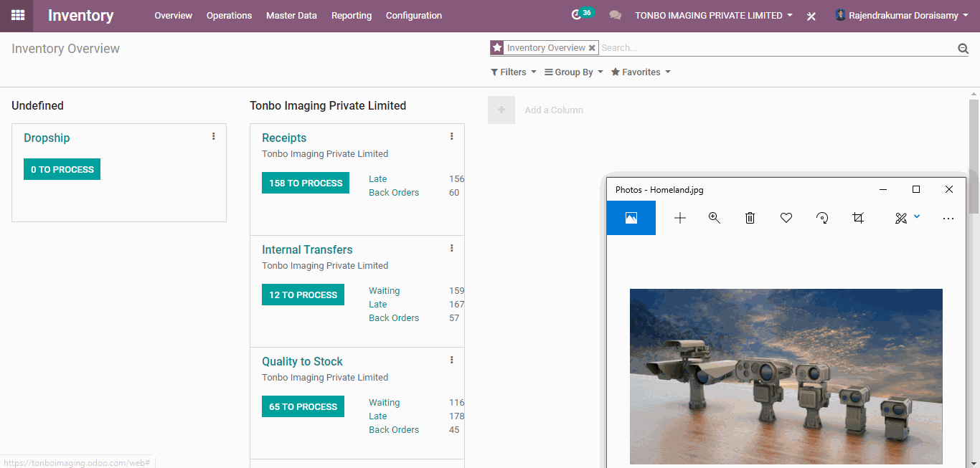Viewport: 980px width, 468px height.
Task: Click the star icon on the search facet
Action: [497, 47]
